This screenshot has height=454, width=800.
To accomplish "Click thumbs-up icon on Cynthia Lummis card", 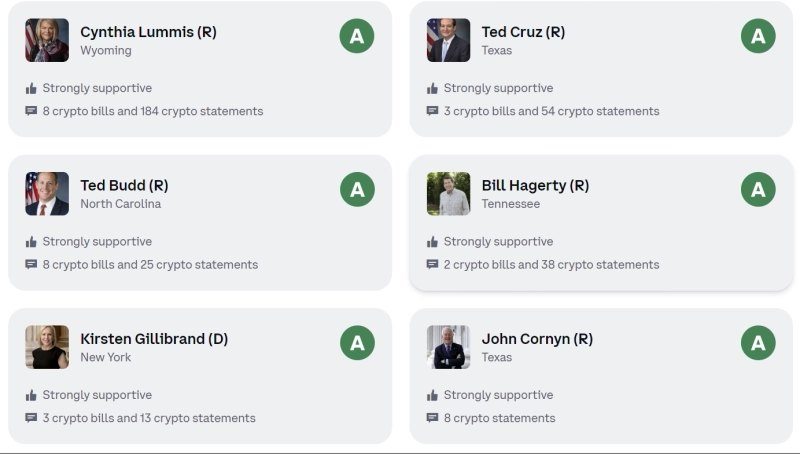I will pyautogui.click(x=31, y=88).
